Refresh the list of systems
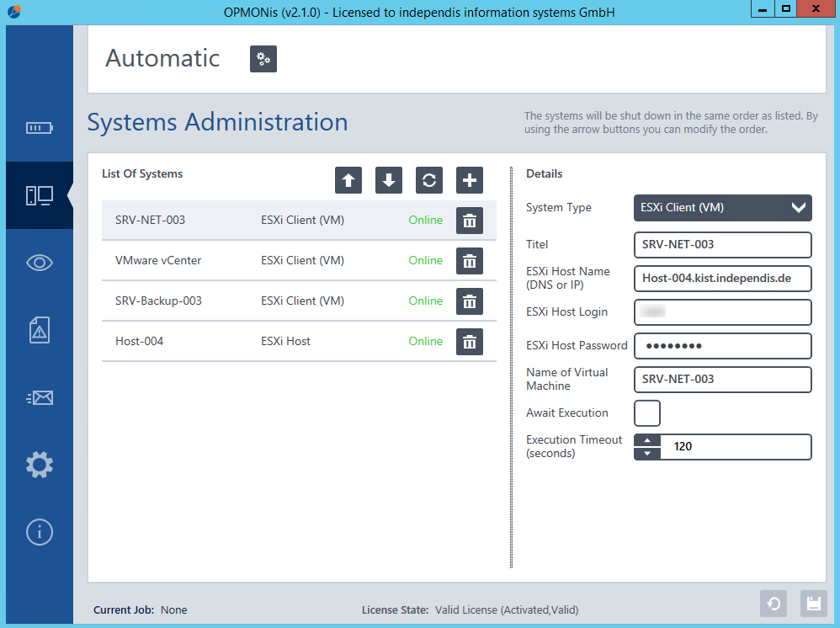Screen dimensions: 840x628 pyautogui.click(x=429, y=180)
